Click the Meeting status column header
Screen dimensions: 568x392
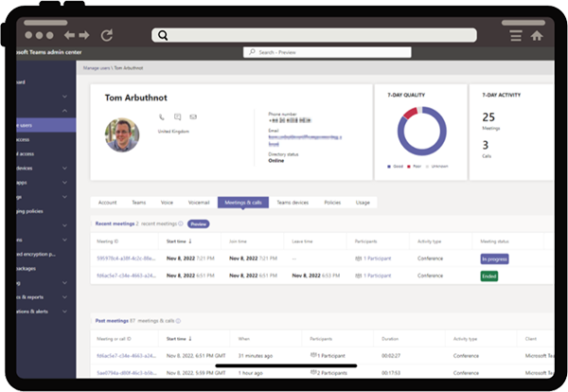tap(494, 241)
